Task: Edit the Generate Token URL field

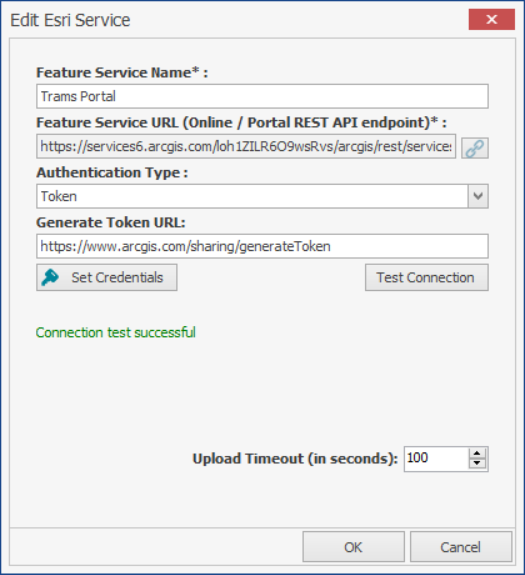Action: pyautogui.click(x=262, y=246)
